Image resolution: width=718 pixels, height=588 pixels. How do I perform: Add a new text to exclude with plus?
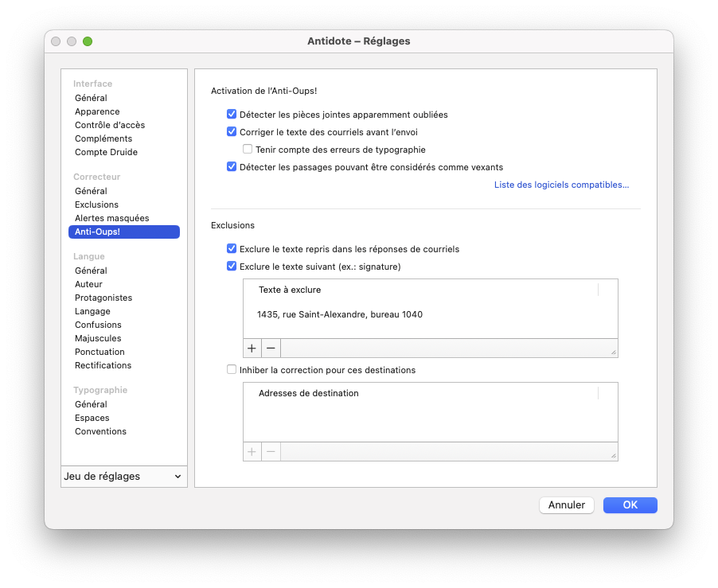(252, 349)
